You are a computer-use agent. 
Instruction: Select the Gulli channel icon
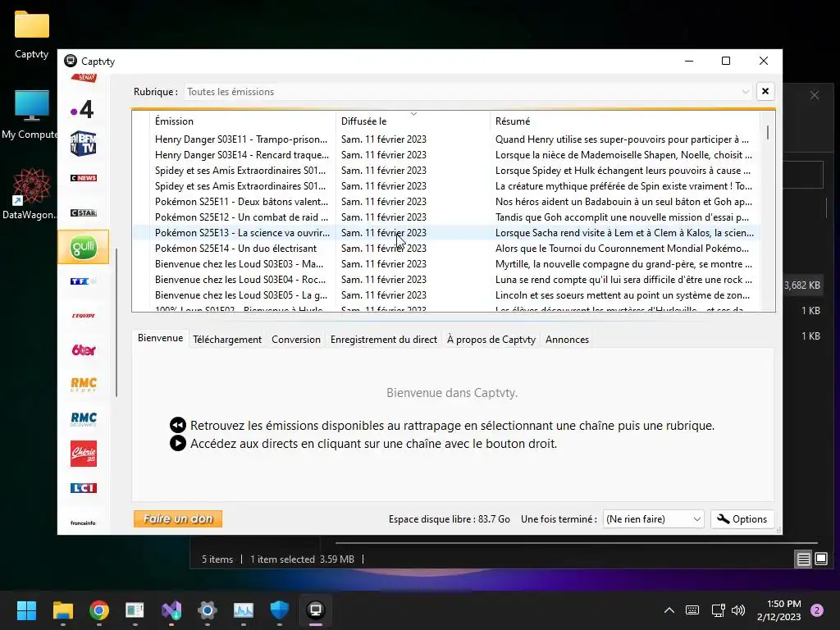pos(83,247)
